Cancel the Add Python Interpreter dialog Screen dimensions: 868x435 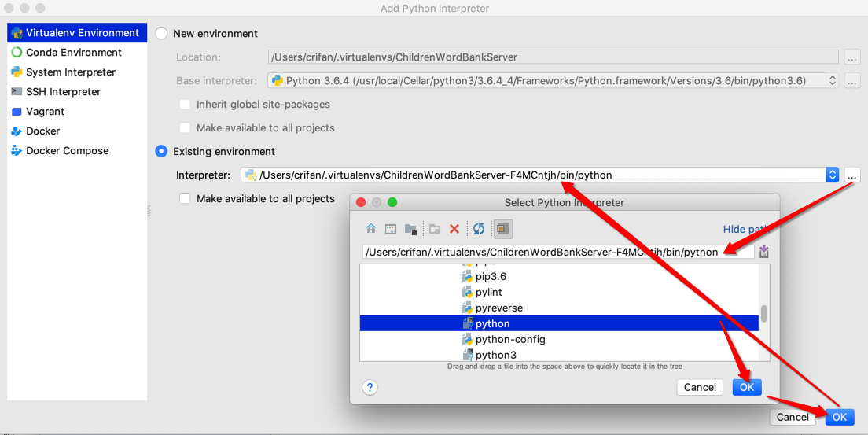click(793, 417)
